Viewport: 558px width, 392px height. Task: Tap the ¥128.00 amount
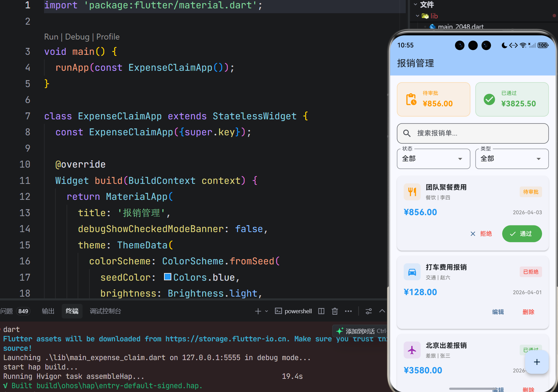[420, 292]
